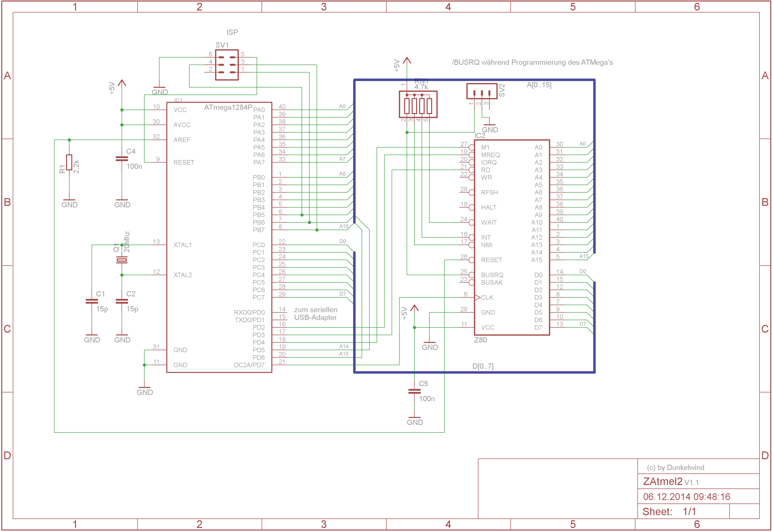The height and width of the screenshot is (532, 772).
Task: Click the HALT pin label on Z80
Action: click(x=488, y=207)
